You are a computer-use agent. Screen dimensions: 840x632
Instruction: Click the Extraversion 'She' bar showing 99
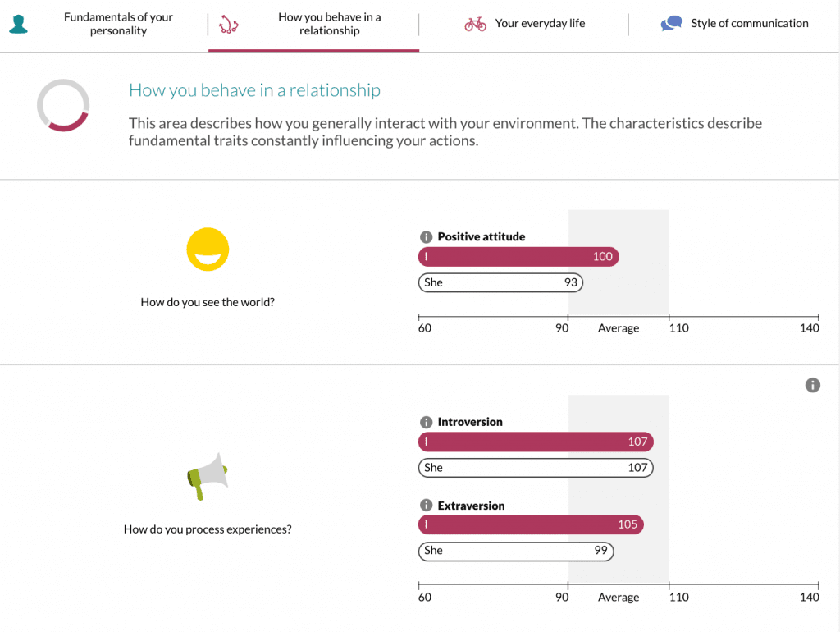tap(516, 551)
